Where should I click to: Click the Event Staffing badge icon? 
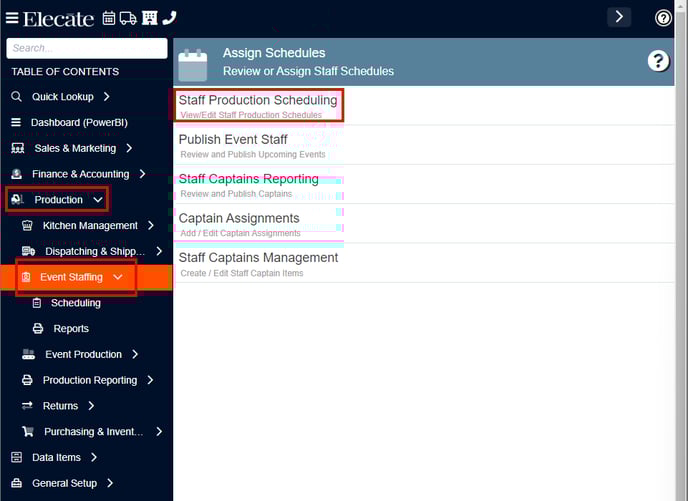(x=26, y=277)
